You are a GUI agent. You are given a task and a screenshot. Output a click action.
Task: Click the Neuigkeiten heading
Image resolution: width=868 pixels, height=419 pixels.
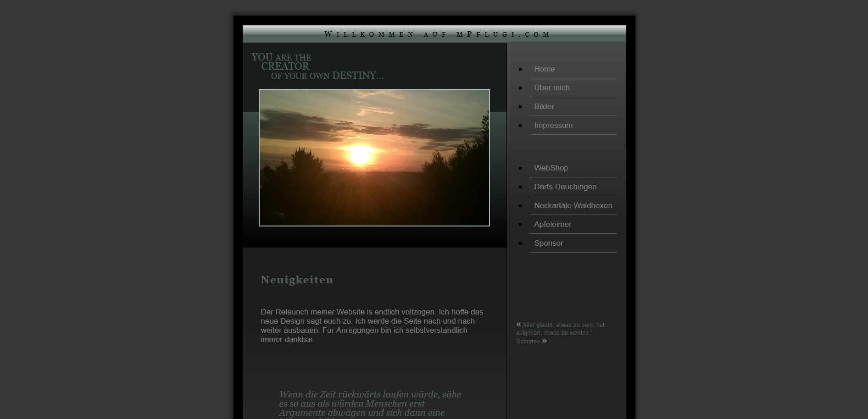tap(297, 280)
